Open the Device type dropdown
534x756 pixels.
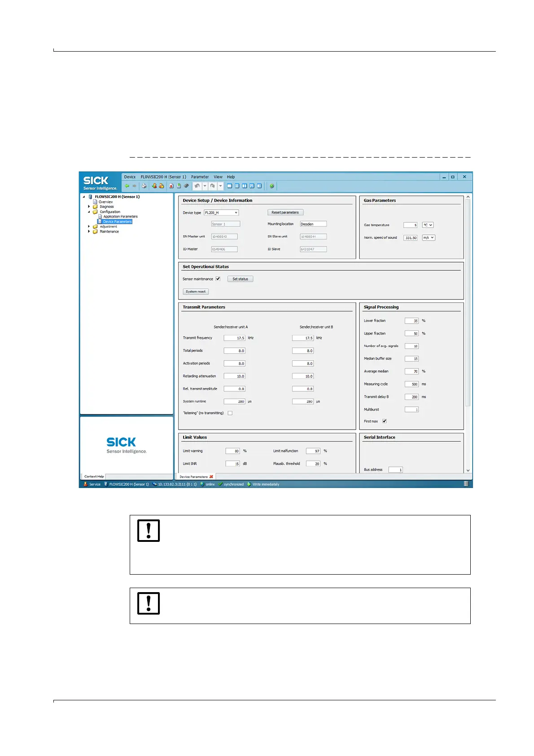click(x=221, y=213)
